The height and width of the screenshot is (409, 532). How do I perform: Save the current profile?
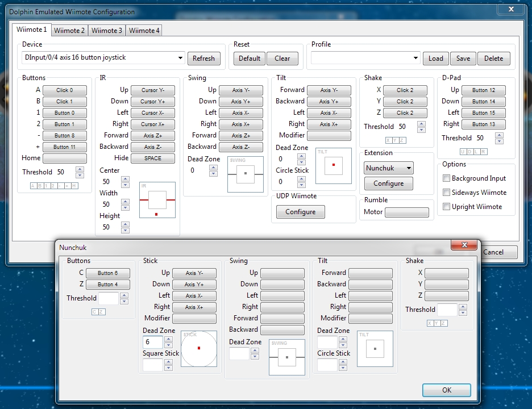pos(463,59)
